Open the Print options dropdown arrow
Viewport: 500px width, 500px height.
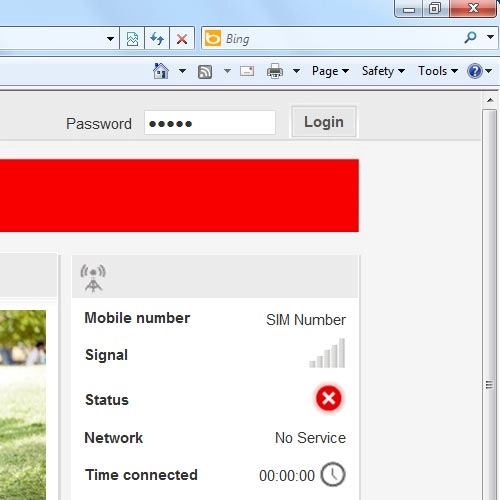tap(296, 71)
